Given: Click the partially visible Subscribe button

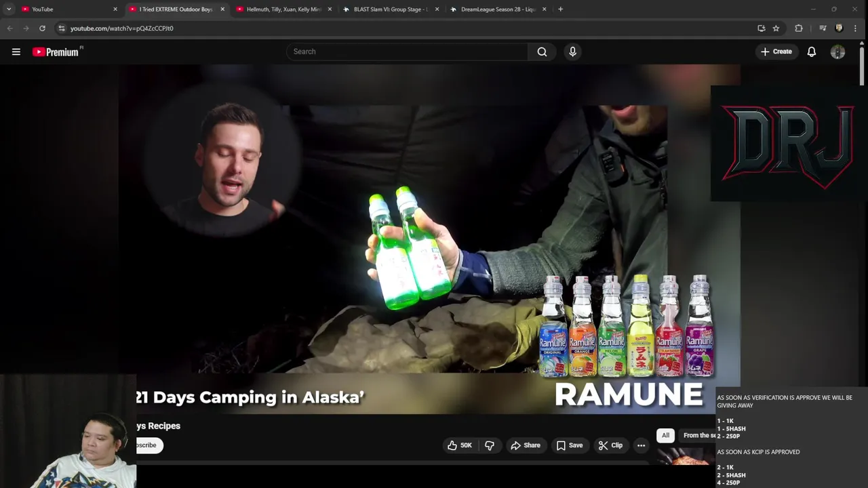Looking at the screenshot, I should (149, 445).
